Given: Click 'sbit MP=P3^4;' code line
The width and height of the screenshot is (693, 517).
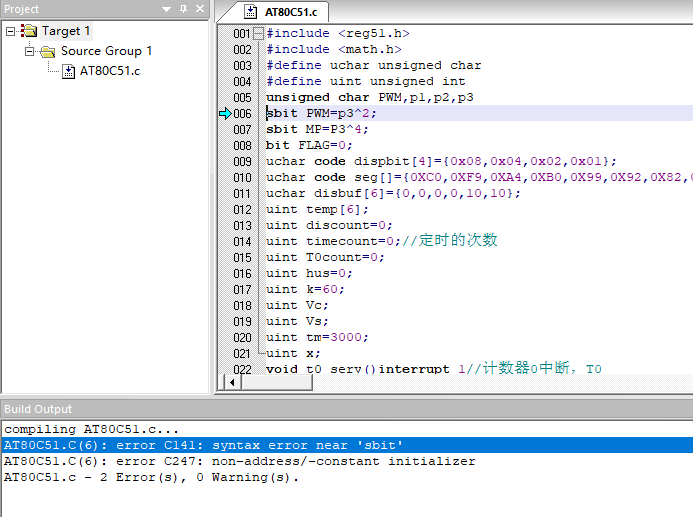Looking at the screenshot, I should [317, 129].
